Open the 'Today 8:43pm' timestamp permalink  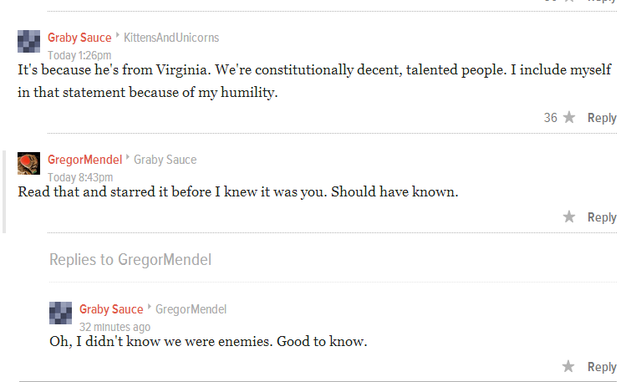coord(80,177)
